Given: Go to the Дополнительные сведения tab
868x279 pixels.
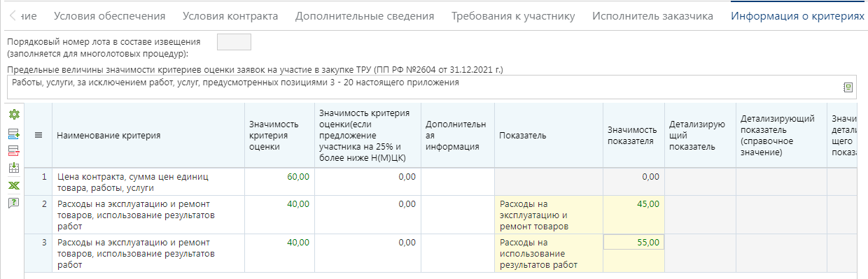Looking at the screenshot, I should tap(365, 15).
